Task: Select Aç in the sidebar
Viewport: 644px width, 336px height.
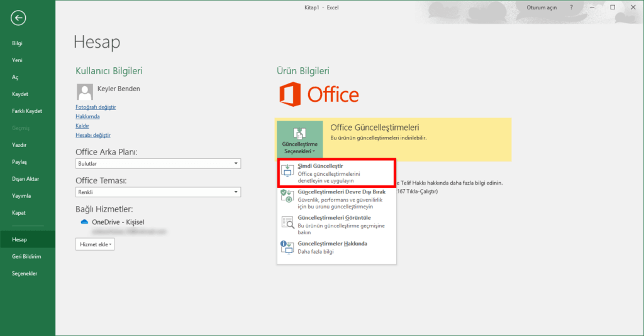Action: pyautogui.click(x=15, y=77)
